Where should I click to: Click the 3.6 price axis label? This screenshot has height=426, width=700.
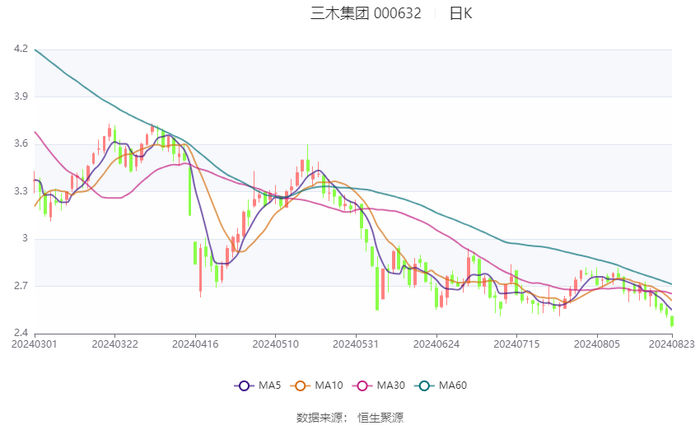tap(21, 144)
